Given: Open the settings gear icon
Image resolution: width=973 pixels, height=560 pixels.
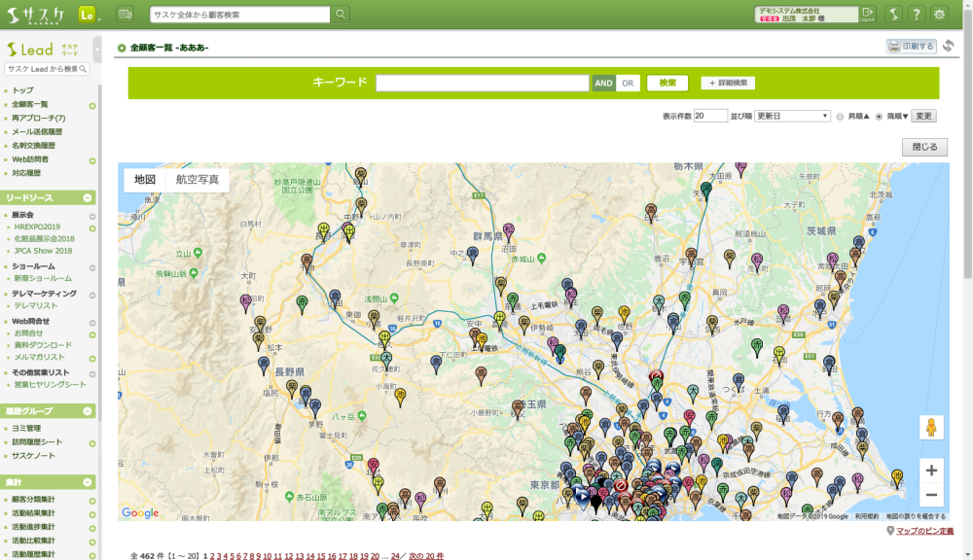Looking at the screenshot, I should pyautogui.click(x=939, y=14).
